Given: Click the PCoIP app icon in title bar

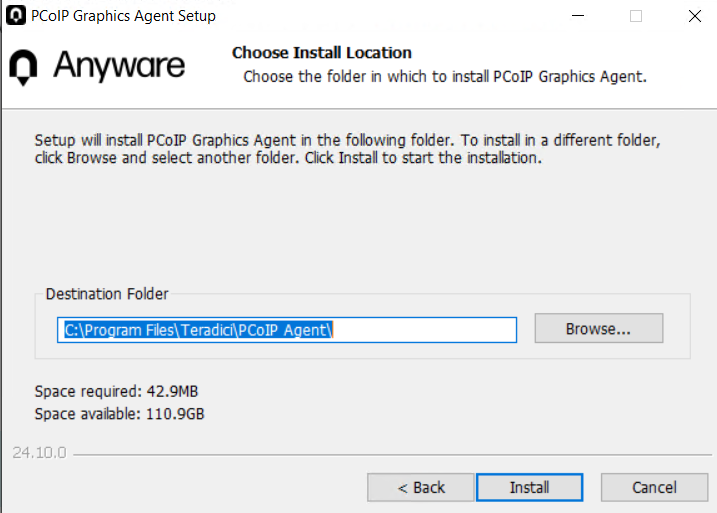Looking at the screenshot, I should [16, 15].
